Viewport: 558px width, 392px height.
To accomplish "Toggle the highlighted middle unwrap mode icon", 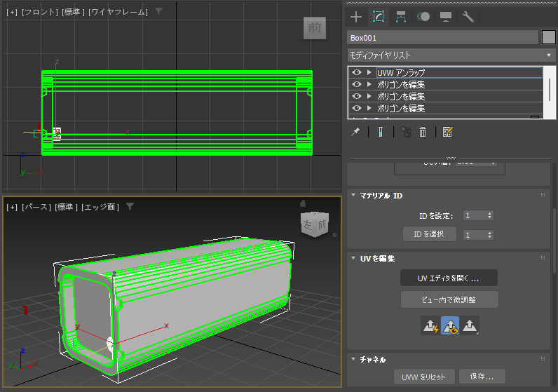I will click(x=449, y=325).
